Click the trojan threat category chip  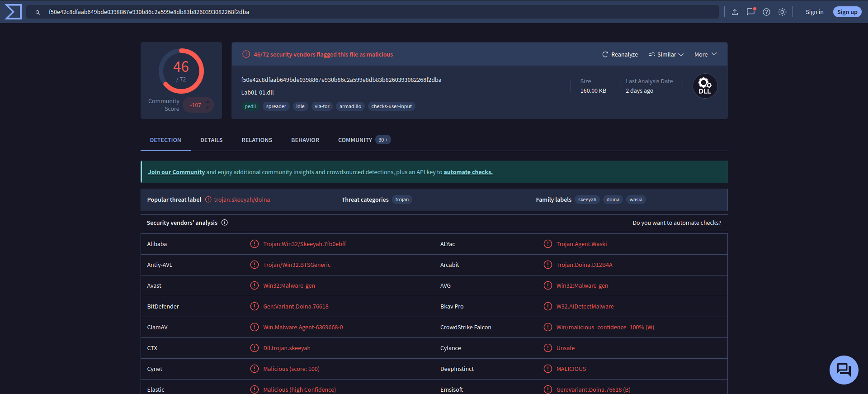[402, 199]
